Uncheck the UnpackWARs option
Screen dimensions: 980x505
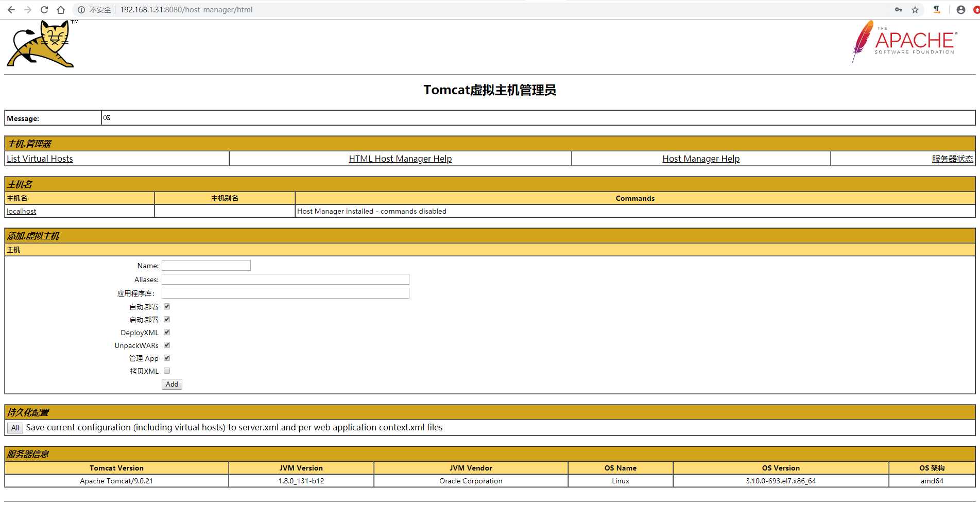(x=167, y=345)
